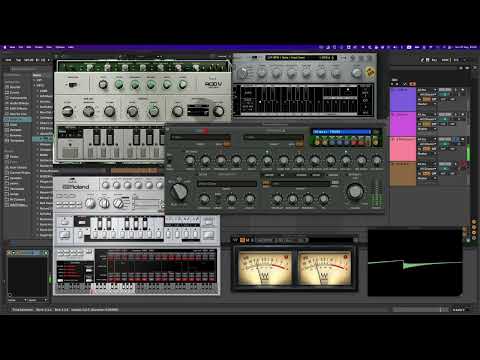Click the colored category buttons in the dark synth
The height and width of the screenshot is (360, 480).
pyautogui.click(x=346, y=141)
